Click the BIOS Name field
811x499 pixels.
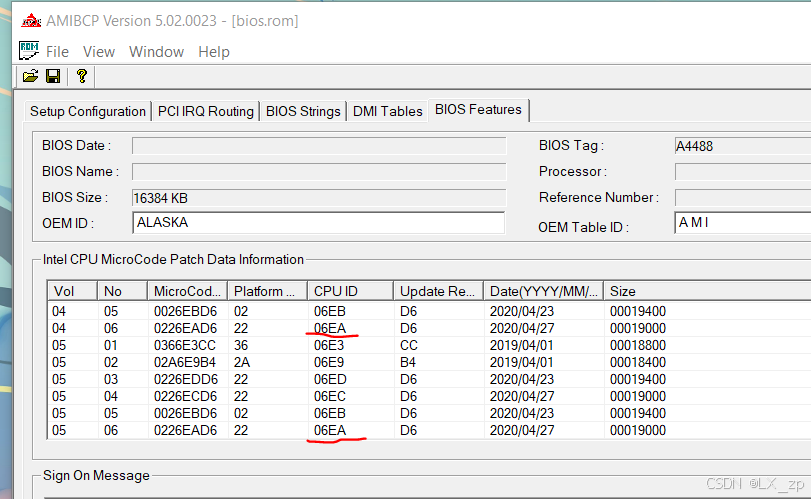[x=319, y=172]
